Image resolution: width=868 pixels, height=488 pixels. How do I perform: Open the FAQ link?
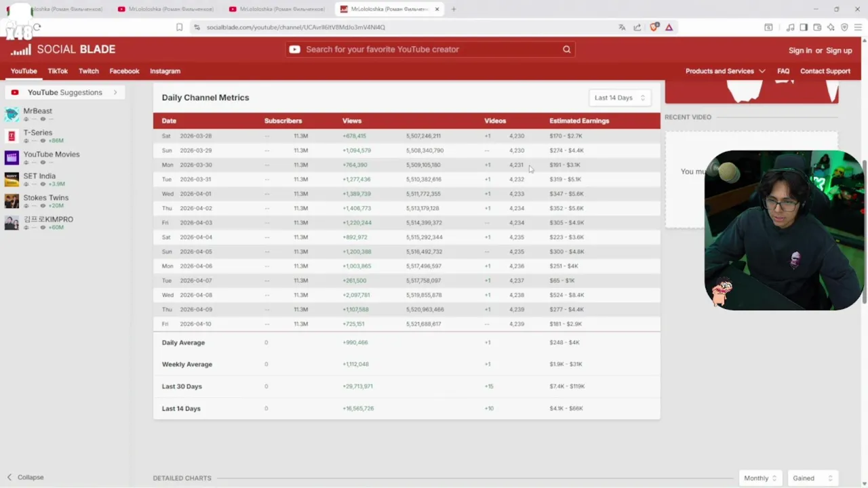pyautogui.click(x=783, y=71)
